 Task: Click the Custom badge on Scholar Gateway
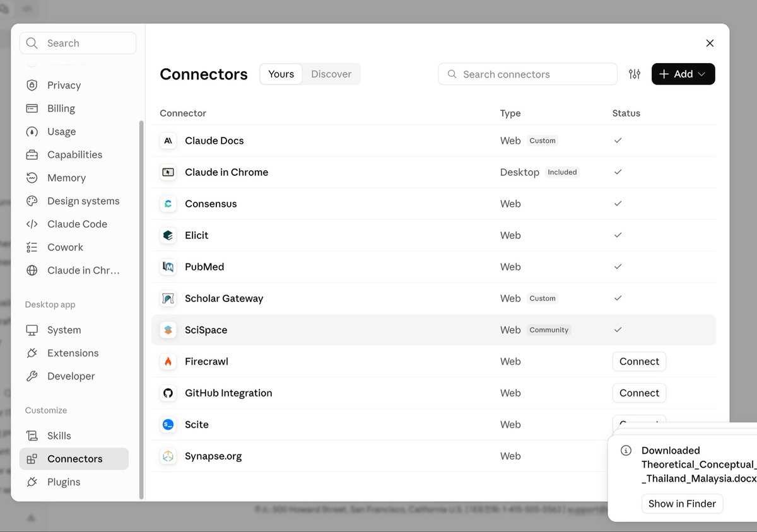pyautogui.click(x=543, y=298)
